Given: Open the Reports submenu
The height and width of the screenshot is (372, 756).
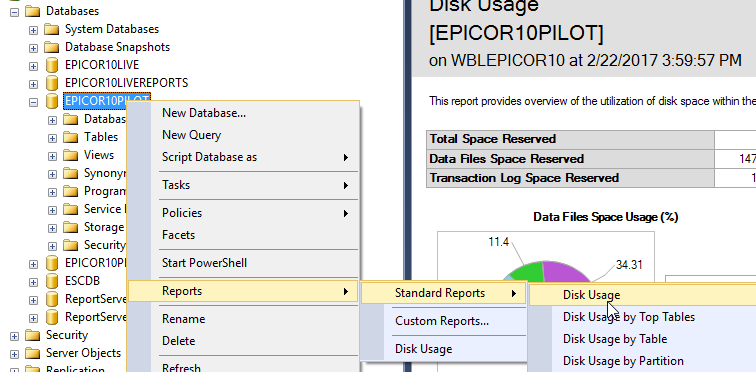Looking at the screenshot, I should [x=243, y=291].
